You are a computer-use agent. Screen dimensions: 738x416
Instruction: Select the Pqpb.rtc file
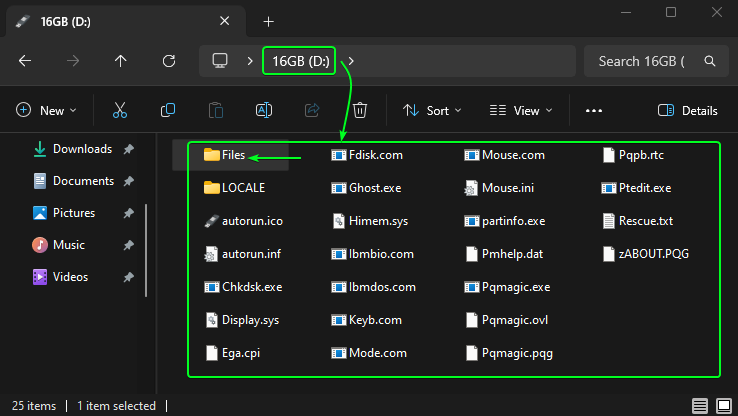[633, 155]
